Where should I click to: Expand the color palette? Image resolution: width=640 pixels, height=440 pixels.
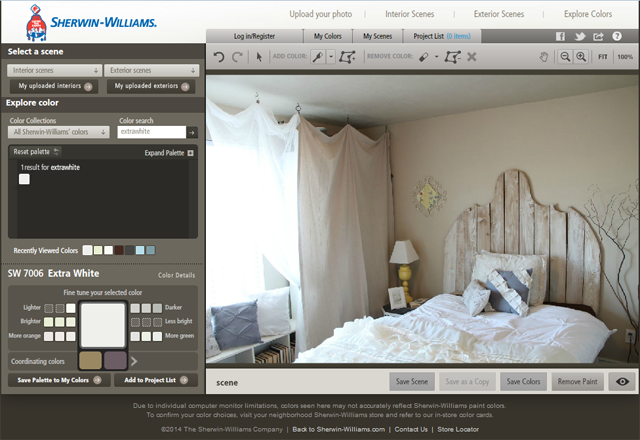pyautogui.click(x=169, y=153)
